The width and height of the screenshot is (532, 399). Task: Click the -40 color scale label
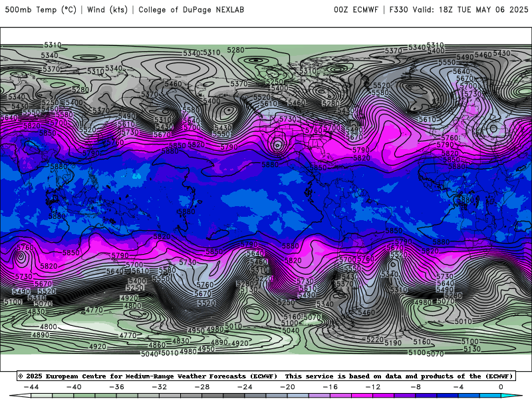(74, 387)
